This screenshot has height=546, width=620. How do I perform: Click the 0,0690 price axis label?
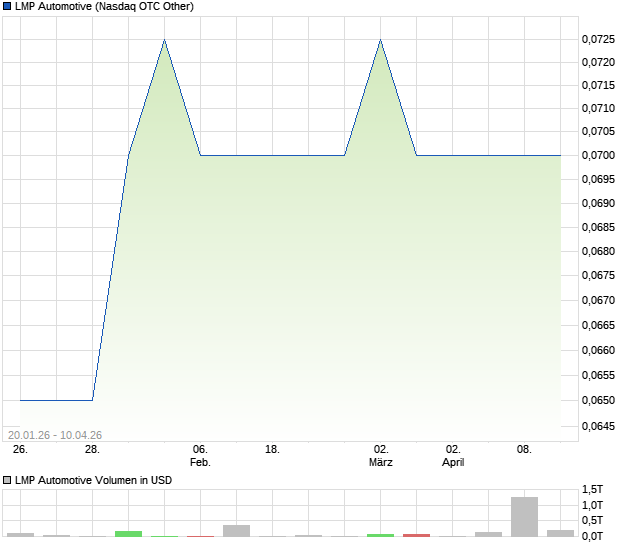[x=598, y=203]
